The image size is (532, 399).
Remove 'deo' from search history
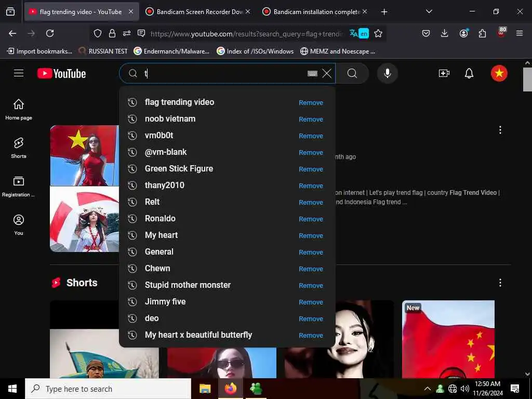(311, 318)
